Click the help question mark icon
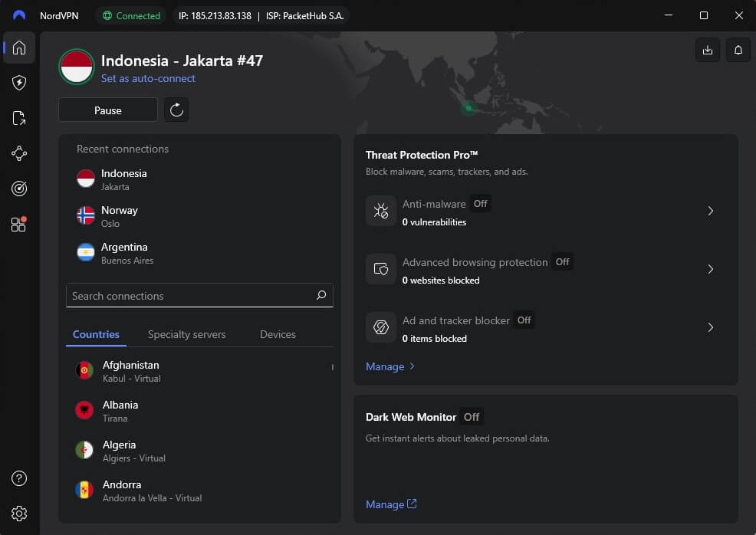 (x=18, y=478)
